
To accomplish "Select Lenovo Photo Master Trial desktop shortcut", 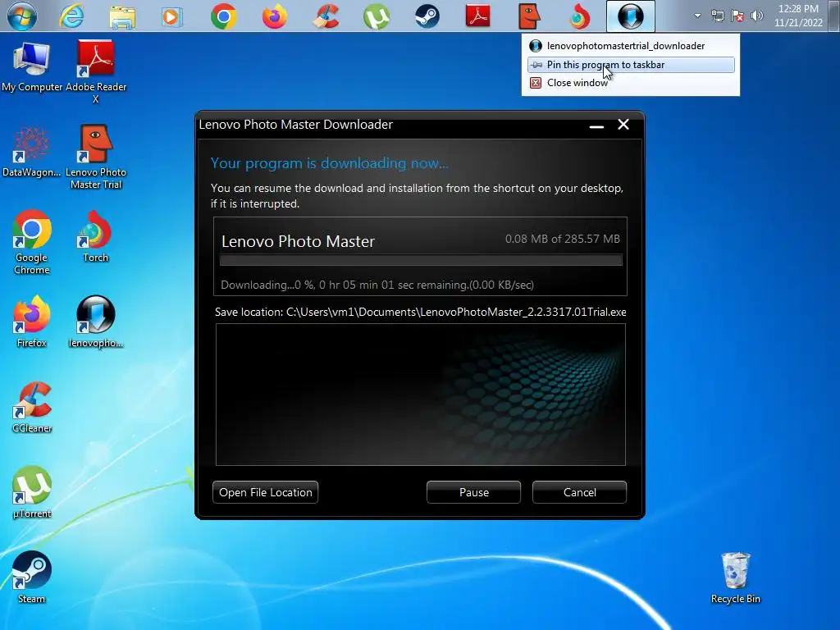I will coord(96,157).
